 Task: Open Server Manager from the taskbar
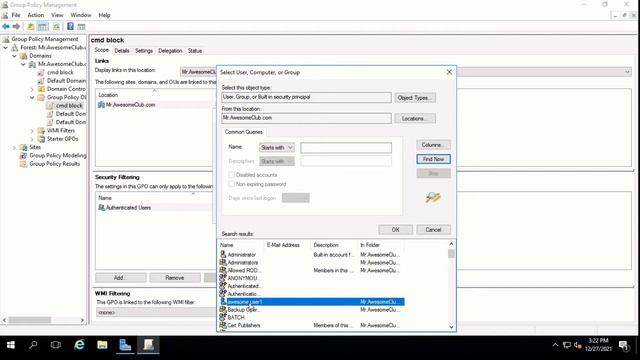(125, 345)
